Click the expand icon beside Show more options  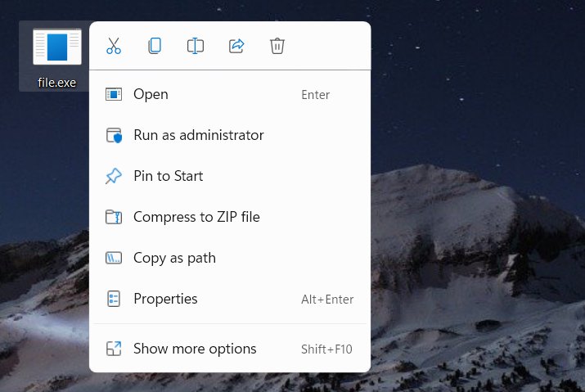[114, 349]
